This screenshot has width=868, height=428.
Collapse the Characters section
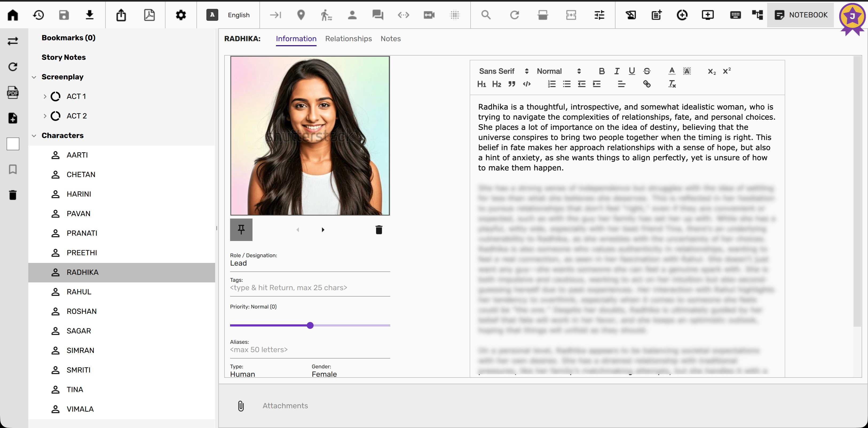(34, 135)
